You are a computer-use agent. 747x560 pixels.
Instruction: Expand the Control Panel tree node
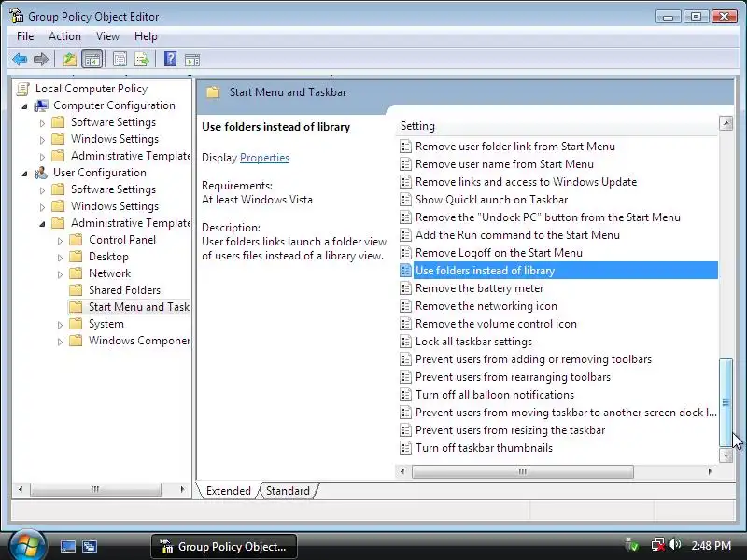60,241
